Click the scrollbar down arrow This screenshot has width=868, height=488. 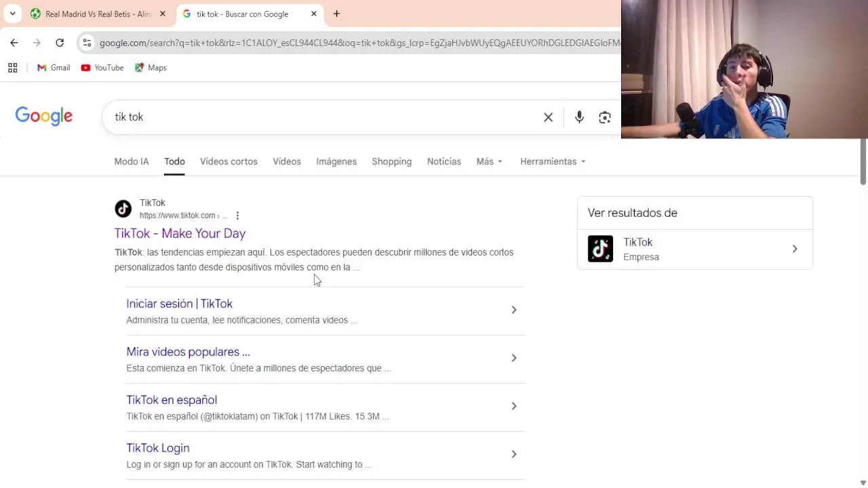(x=863, y=483)
